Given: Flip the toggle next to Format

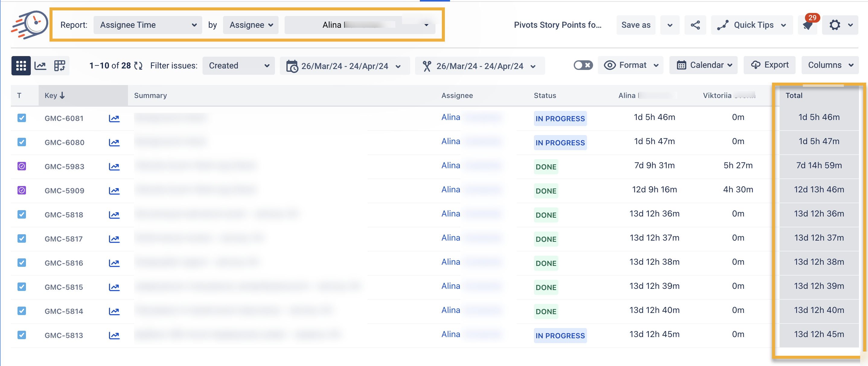Looking at the screenshot, I should (582, 65).
